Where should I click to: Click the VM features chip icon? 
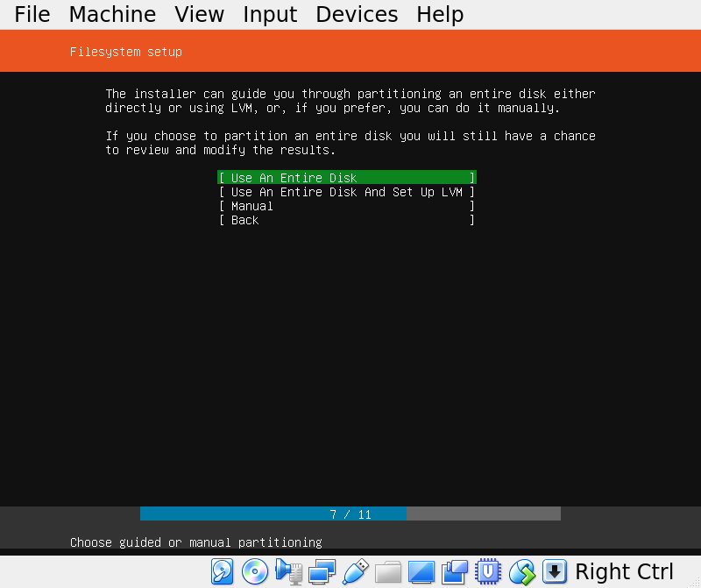click(488, 571)
